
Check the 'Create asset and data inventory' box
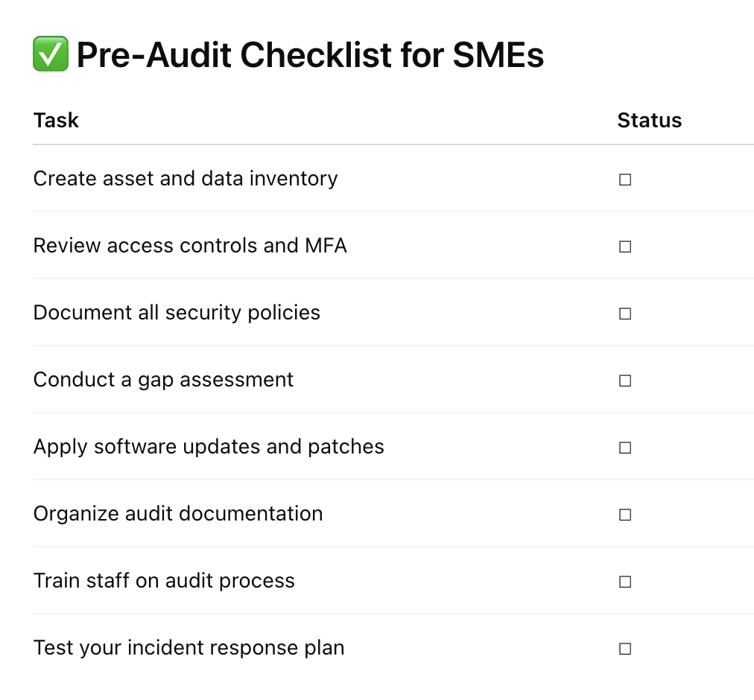click(x=624, y=179)
